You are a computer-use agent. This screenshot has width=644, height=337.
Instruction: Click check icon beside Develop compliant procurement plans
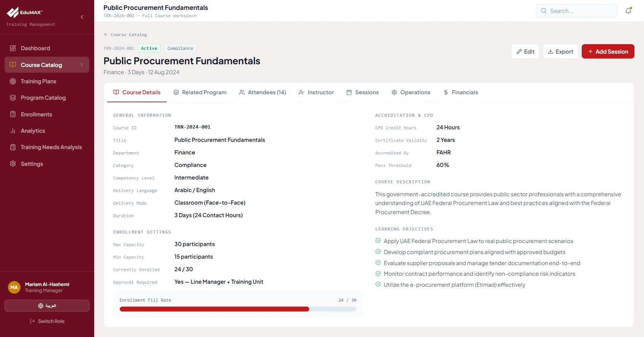pyautogui.click(x=378, y=251)
